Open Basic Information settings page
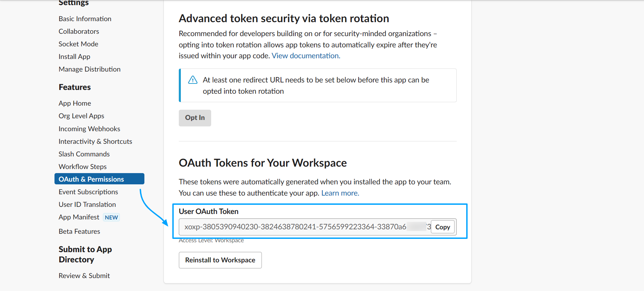Screen dimensions: 644x291 tap(85, 19)
